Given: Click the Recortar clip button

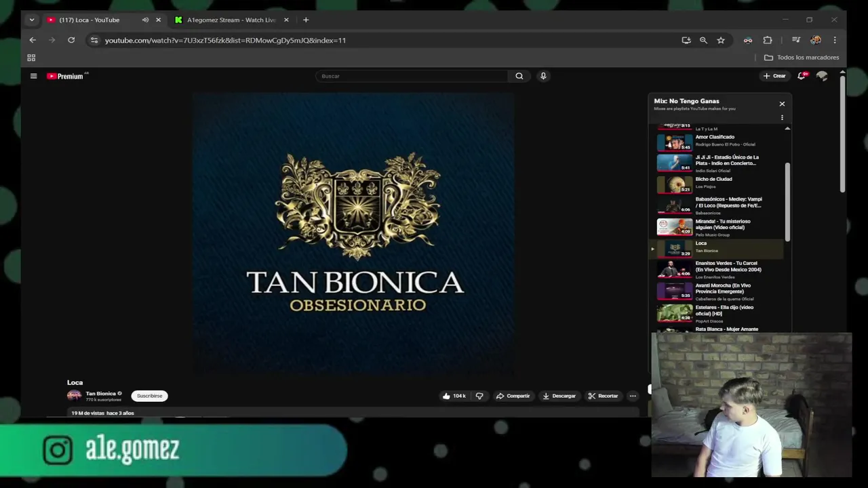Looking at the screenshot, I should pyautogui.click(x=603, y=396).
